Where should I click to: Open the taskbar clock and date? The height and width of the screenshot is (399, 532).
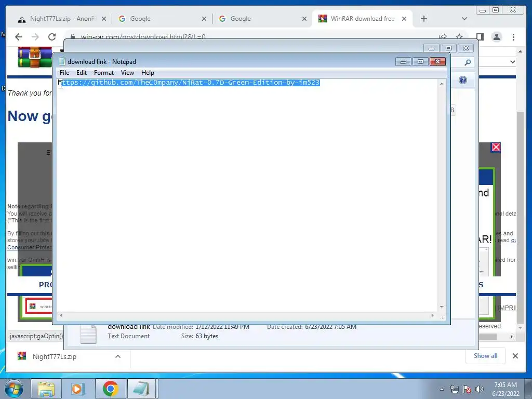pos(506,389)
